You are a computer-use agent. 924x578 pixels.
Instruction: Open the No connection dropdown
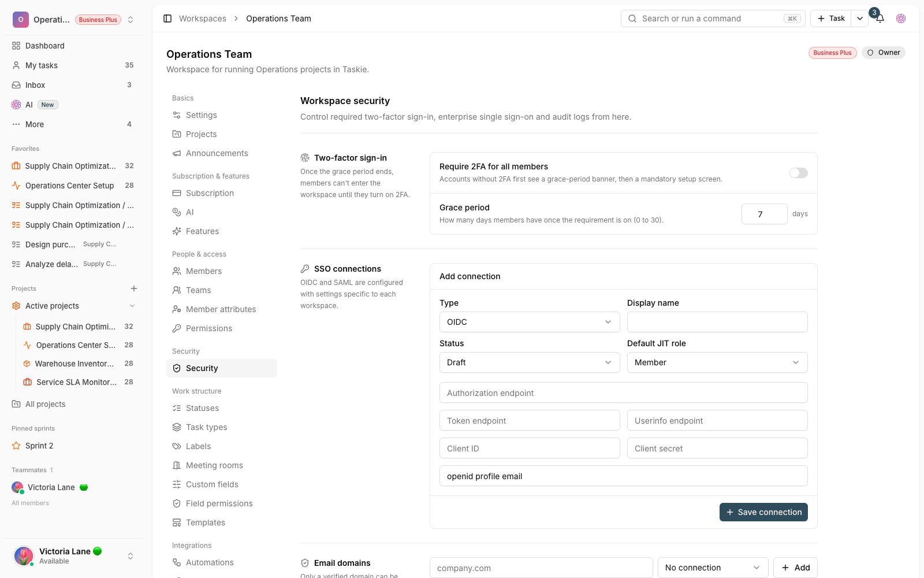pos(713,568)
